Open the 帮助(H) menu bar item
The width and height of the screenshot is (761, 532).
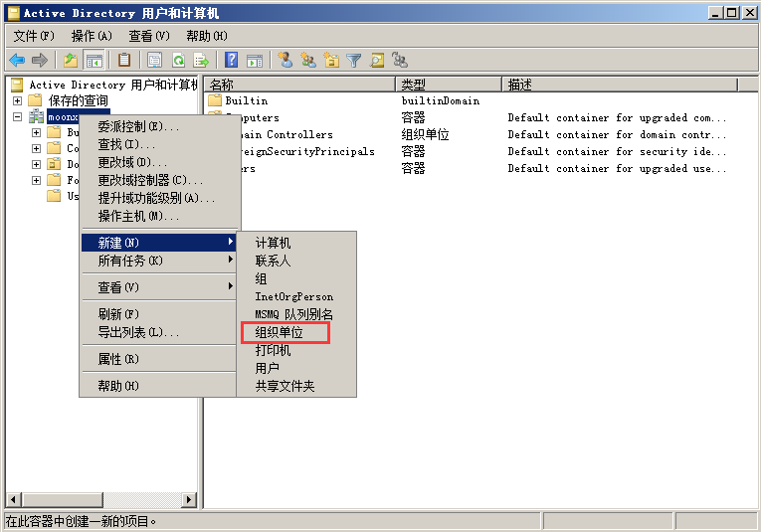pyautogui.click(x=207, y=36)
